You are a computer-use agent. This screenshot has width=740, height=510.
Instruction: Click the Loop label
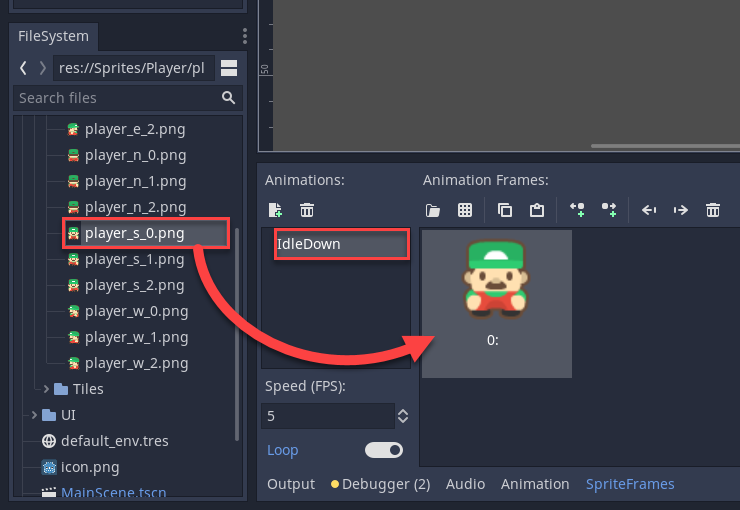coord(282,450)
